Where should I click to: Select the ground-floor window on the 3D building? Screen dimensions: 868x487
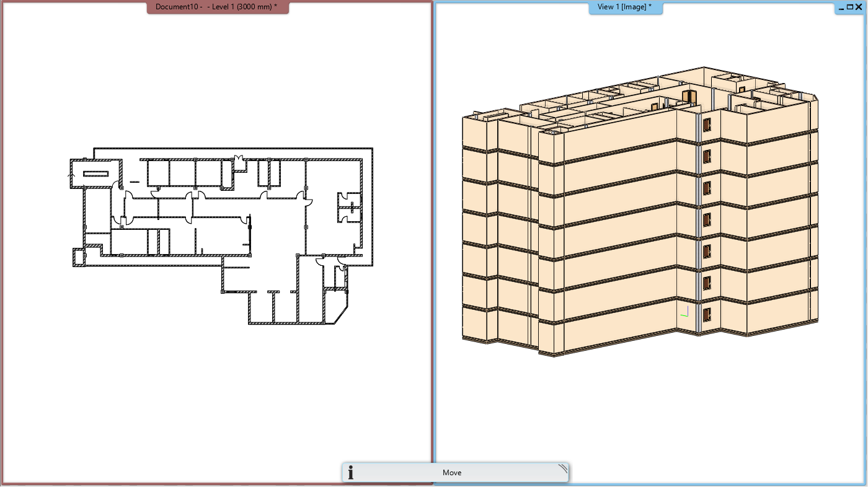[706, 314]
